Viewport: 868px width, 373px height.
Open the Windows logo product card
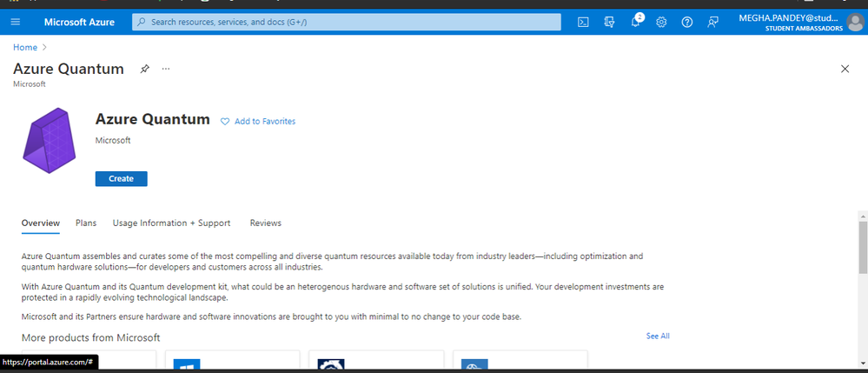(233, 359)
